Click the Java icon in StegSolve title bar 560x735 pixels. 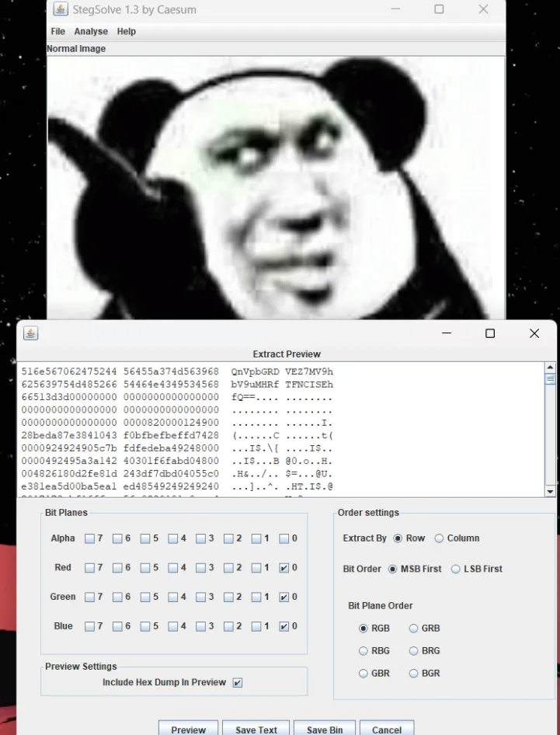(60, 9)
